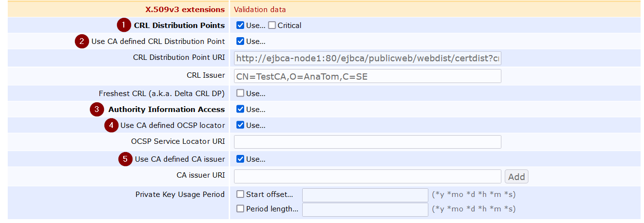Enable Private Key Usage Period length

(x=240, y=209)
